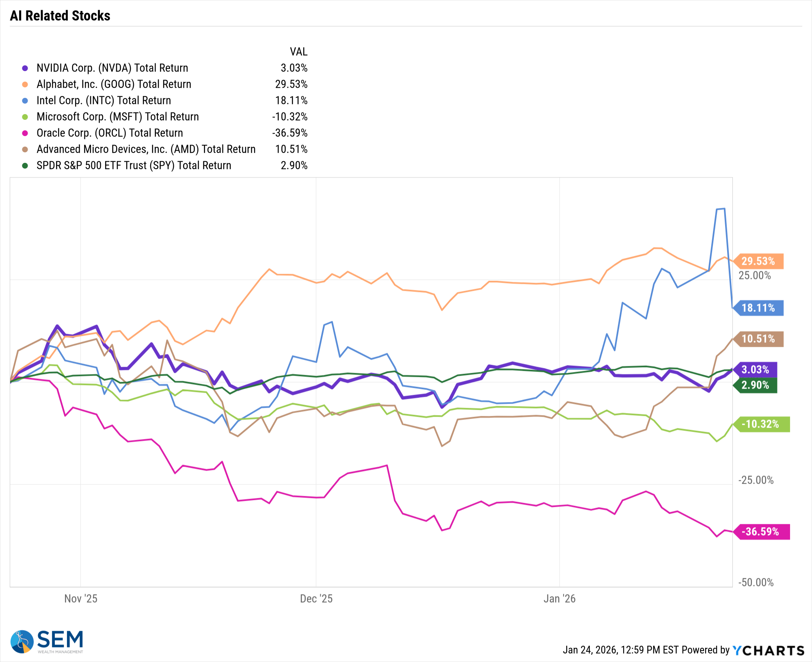This screenshot has height=662, width=812.
Task: Select the SPDR S&P 500 ETF legend label
Action: pyautogui.click(x=134, y=166)
